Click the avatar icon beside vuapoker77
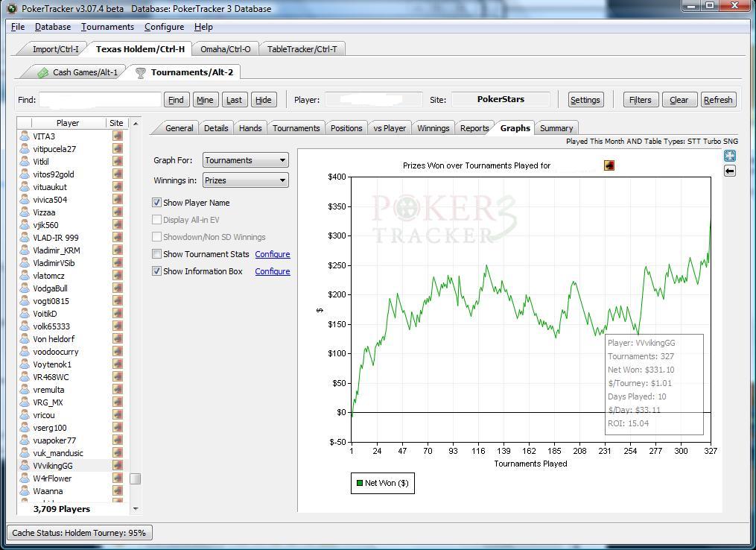The height and width of the screenshot is (550, 756). [24, 440]
